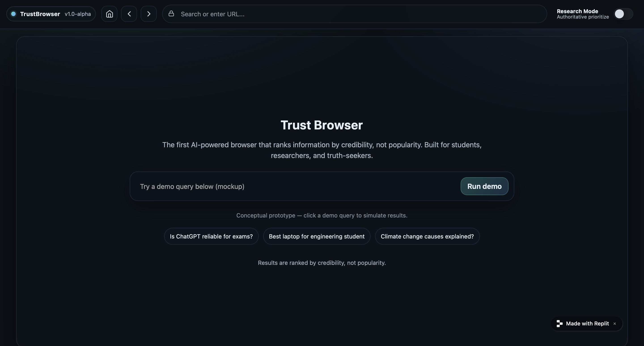Click the blue TrustBrowser logo dot
This screenshot has width=644, height=346.
click(x=14, y=14)
